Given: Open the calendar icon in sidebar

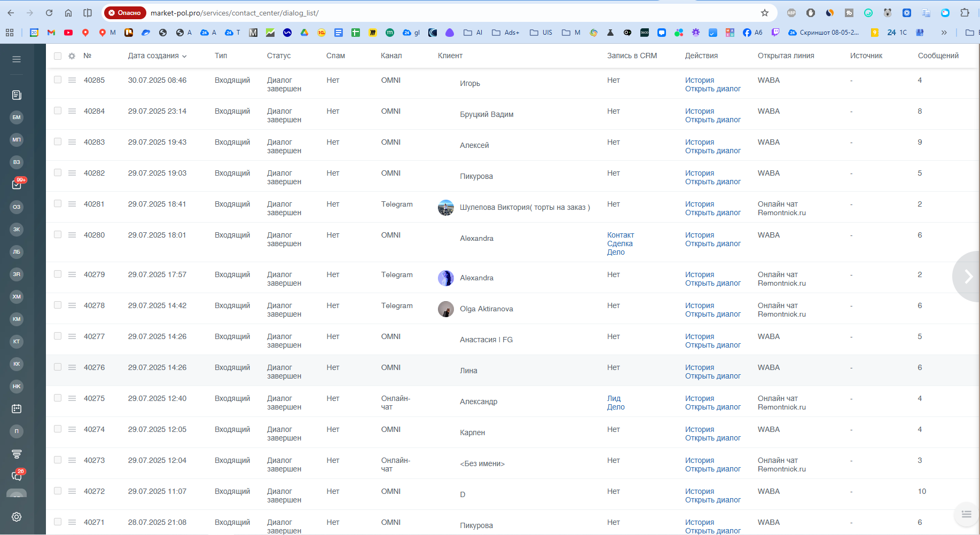Looking at the screenshot, I should point(17,409).
